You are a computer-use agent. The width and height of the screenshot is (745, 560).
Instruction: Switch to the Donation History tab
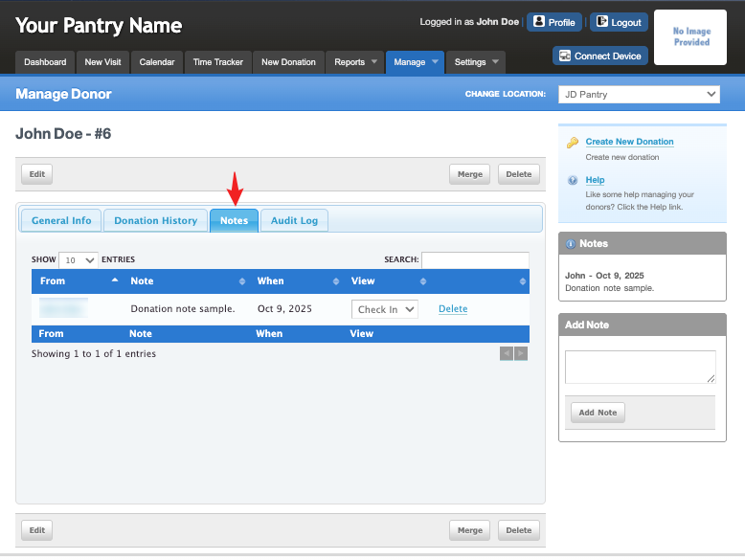click(x=156, y=220)
